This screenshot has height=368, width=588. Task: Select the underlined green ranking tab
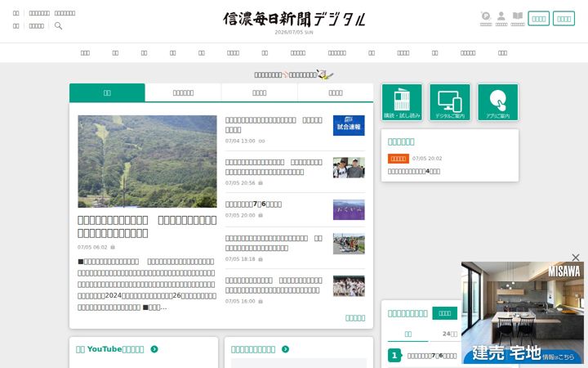click(408, 334)
